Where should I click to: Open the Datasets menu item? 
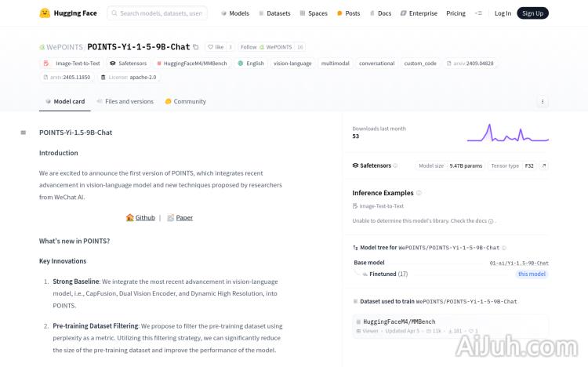point(274,13)
